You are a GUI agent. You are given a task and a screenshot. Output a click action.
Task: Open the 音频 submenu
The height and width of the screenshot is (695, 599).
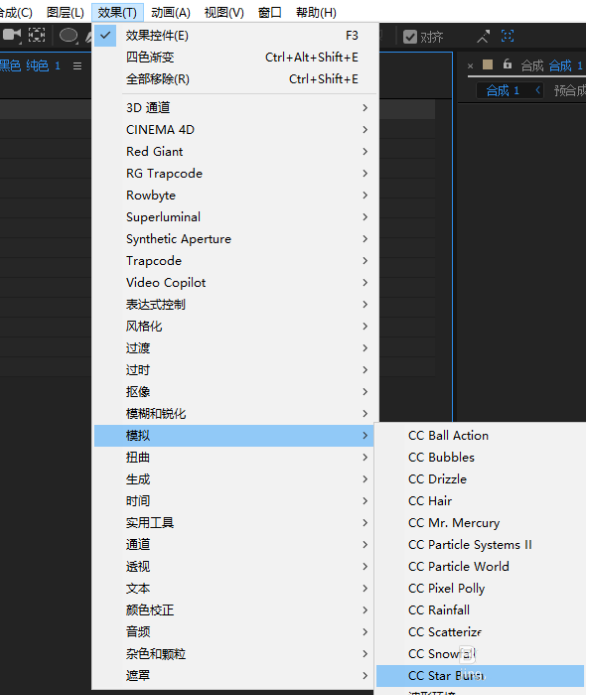click(x=234, y=632)
